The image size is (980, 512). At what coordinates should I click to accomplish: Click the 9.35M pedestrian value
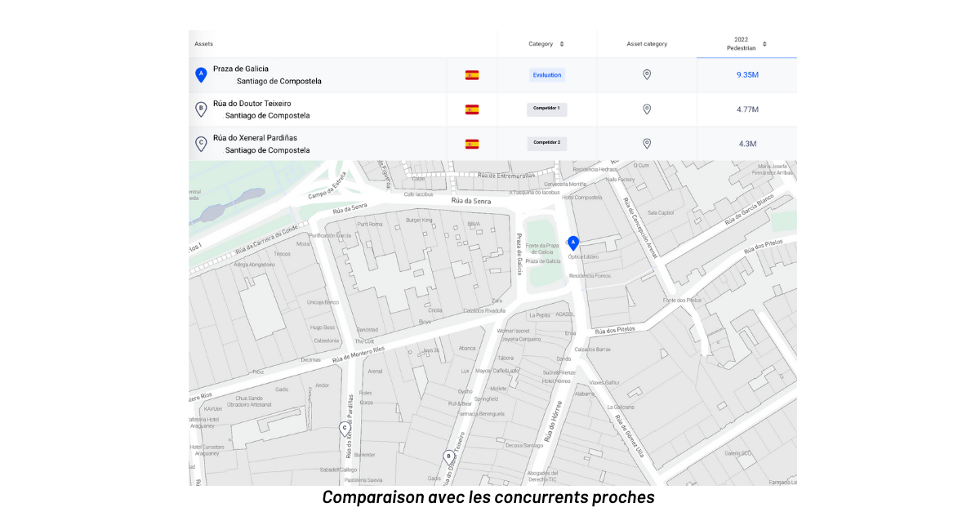click(x=747, y=75)
